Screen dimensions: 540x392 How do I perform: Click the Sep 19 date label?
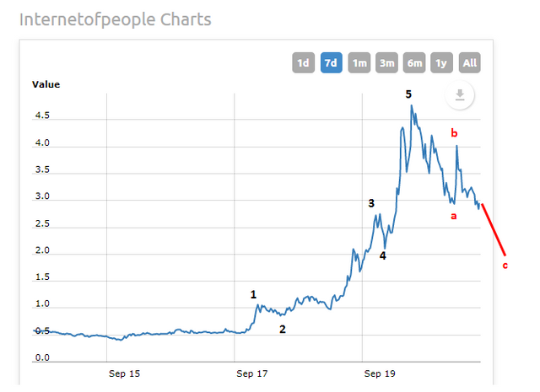point(379,373)
